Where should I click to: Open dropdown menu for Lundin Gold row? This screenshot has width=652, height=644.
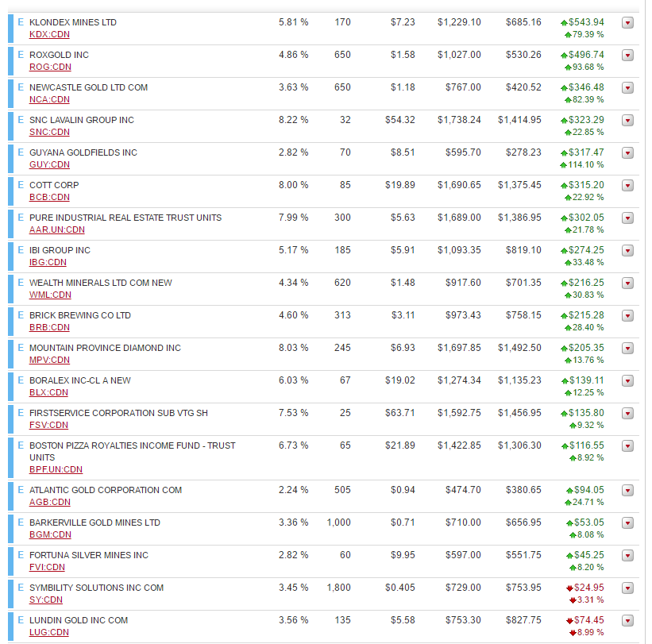click(x=627, y=621)
